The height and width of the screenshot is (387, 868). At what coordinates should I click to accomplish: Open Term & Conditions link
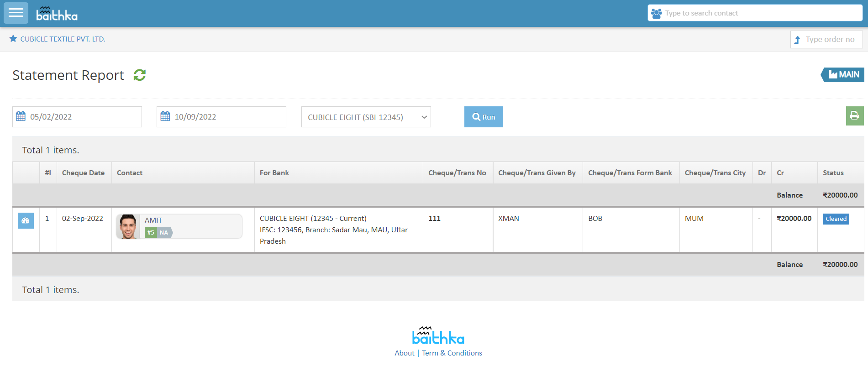(452, 353)
